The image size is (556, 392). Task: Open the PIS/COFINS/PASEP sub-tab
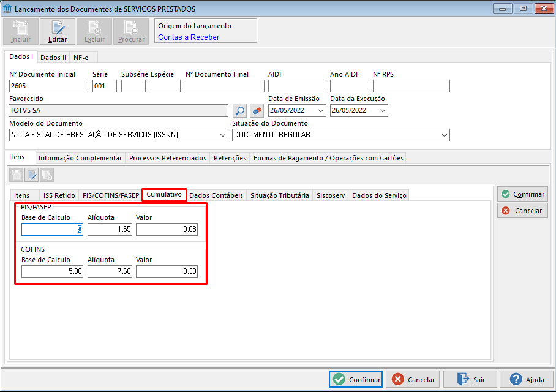[x=111, y=195]
